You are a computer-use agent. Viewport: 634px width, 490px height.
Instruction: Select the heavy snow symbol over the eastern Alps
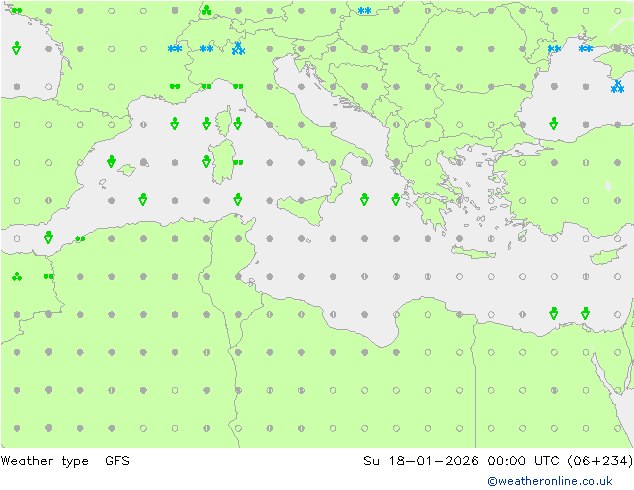pyautogui.click(x=238, y=49)
